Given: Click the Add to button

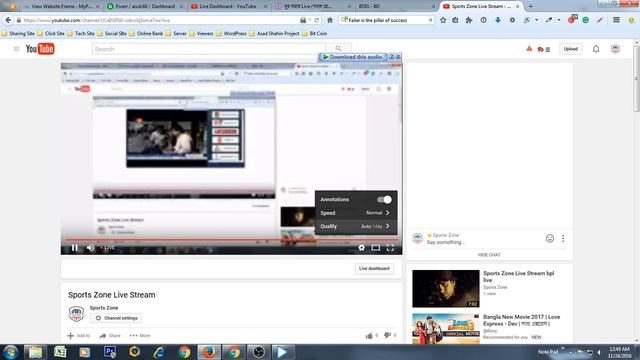Looking at the screenshot, I should (x=78, y=336).
